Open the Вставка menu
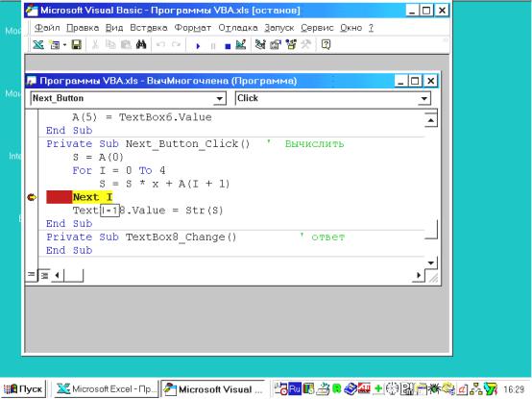This screenshot has width=532, height=399. (149, 28)
